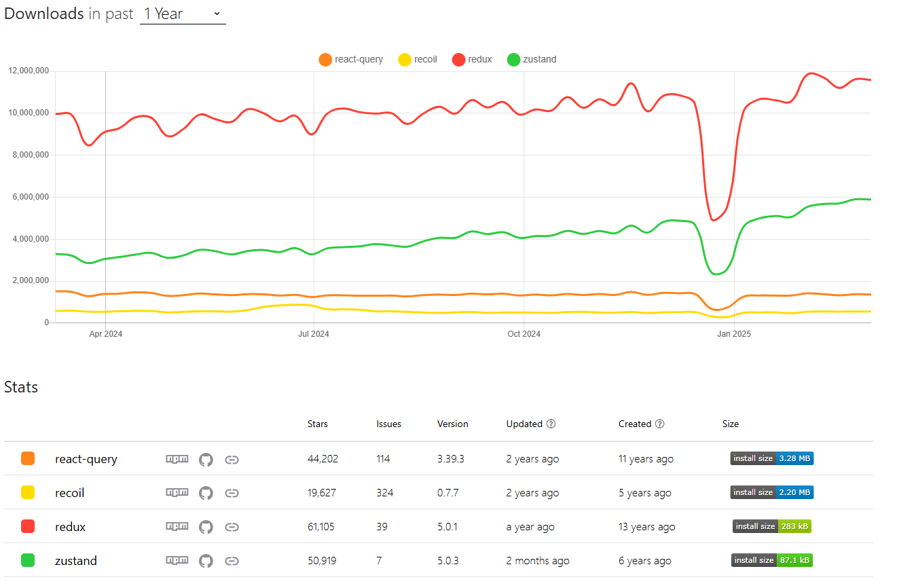
Task: Click the '11 years ago' created value
Action: click(646, 459)
